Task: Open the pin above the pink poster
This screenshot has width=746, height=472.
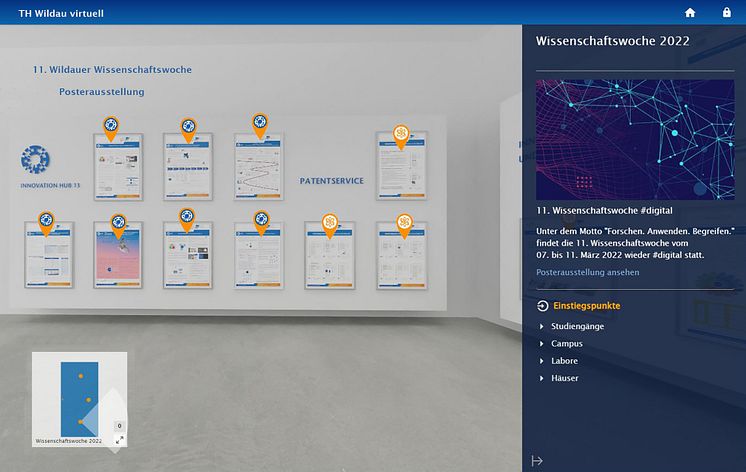Action: pos(116,222)
